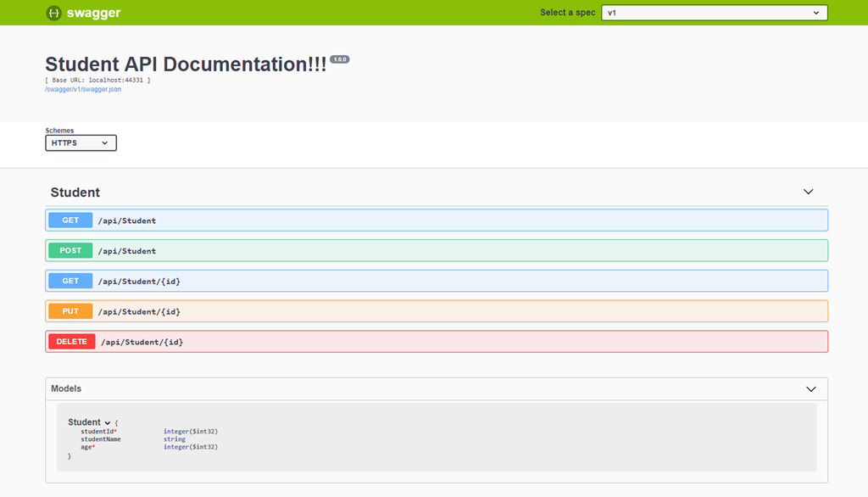Screen dimensions: 868x497
Task: Expand the POST /api/Student operation
Action: (x=437, y=250)
